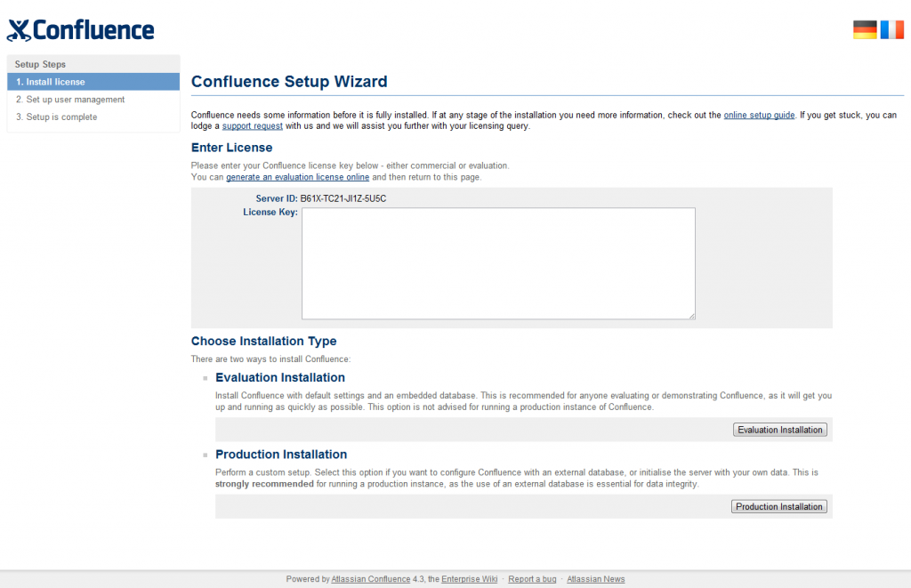Focus the License Key text area

click(x=498, y=263)
